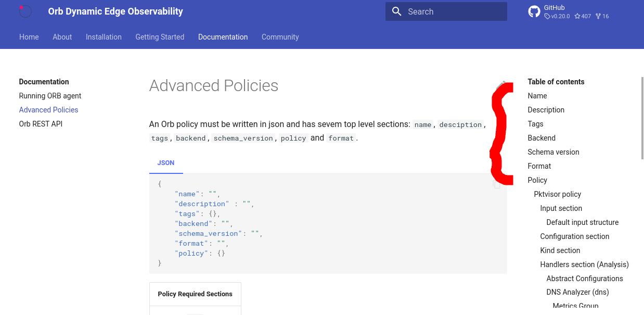This screenshot has width=644, height=315.
Task: Go to Default input structure entry
Action: (583, 222)
